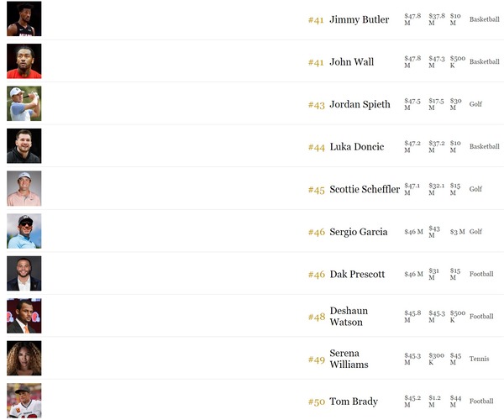Open Luka Doncic's name link
The height and width of the screenshot is (420, 504).
[x=357, y=147]
